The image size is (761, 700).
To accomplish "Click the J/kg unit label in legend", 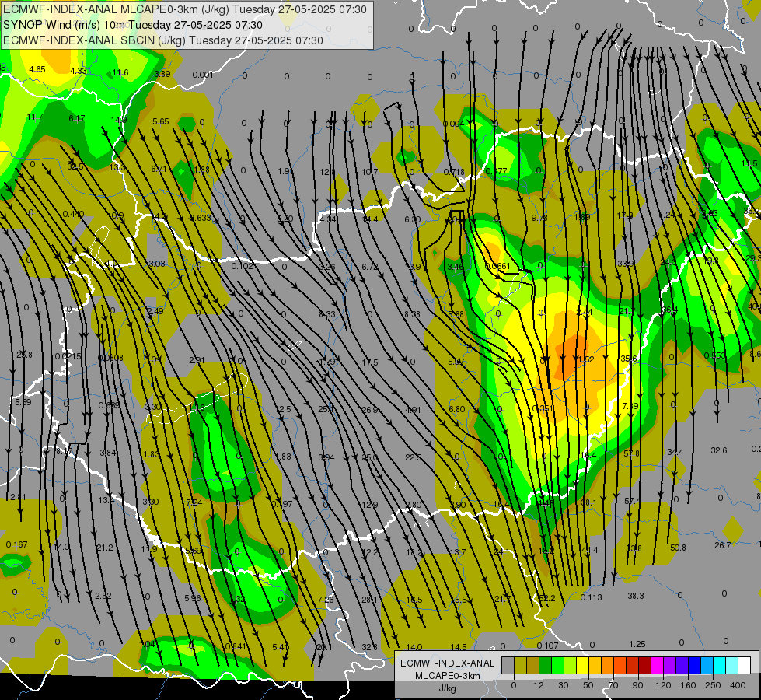I will coord(447,688).
